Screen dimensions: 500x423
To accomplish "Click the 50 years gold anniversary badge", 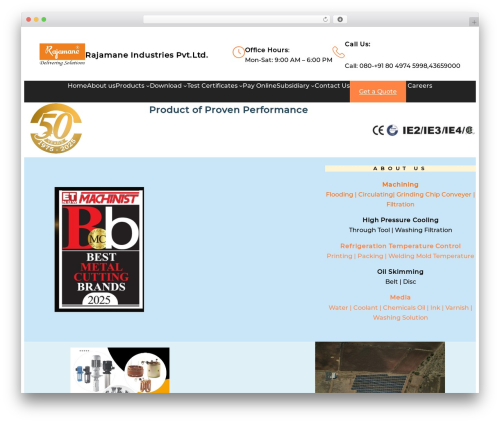I will [56, 128].
